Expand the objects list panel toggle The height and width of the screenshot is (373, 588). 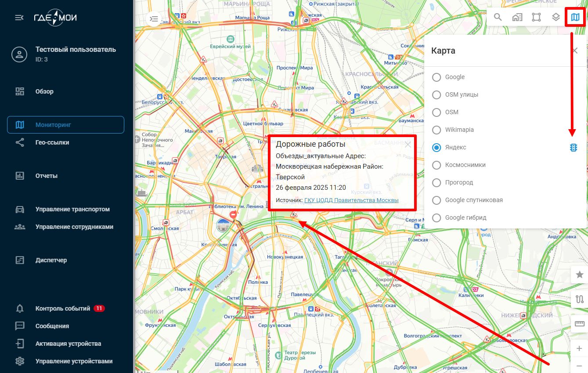pos(154,19)
